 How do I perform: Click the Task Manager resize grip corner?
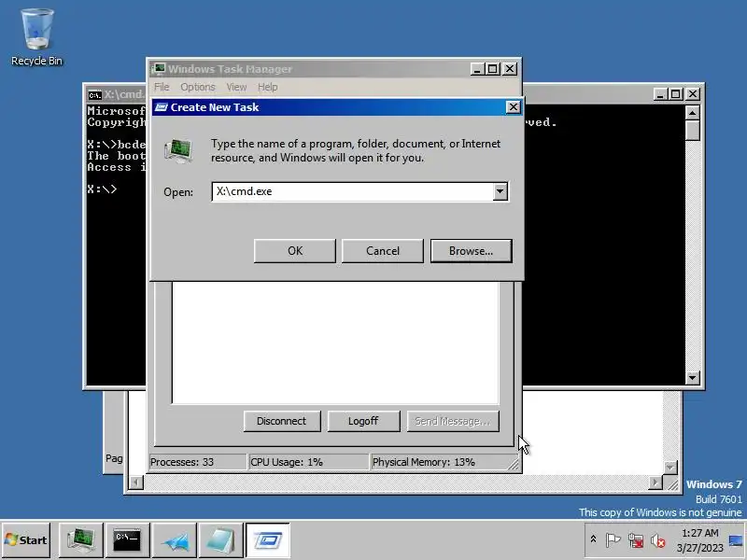coord(514,464)
